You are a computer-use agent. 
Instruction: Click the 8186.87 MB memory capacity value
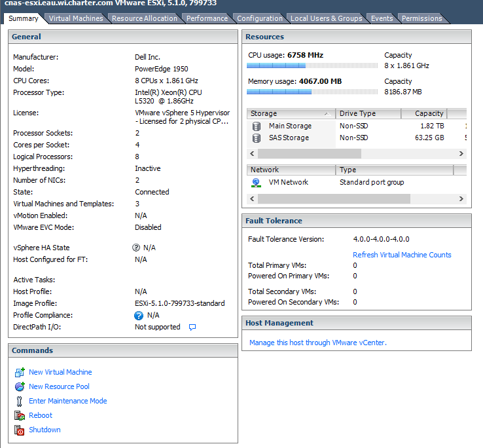[403, 92]
